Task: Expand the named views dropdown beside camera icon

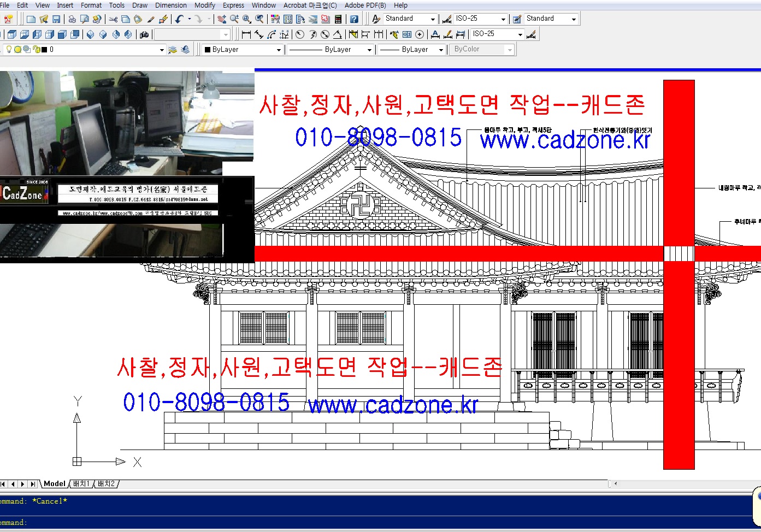Action: 226,34
